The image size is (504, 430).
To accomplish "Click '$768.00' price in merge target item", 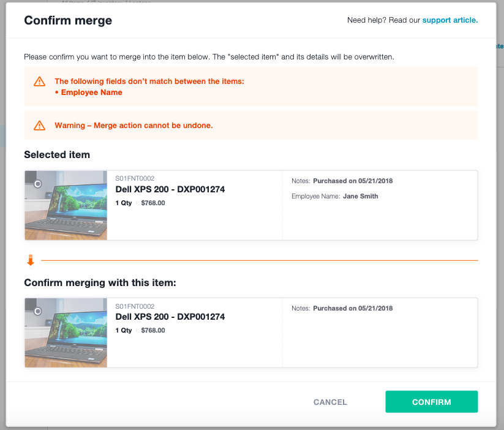I will tap(153, 330).
